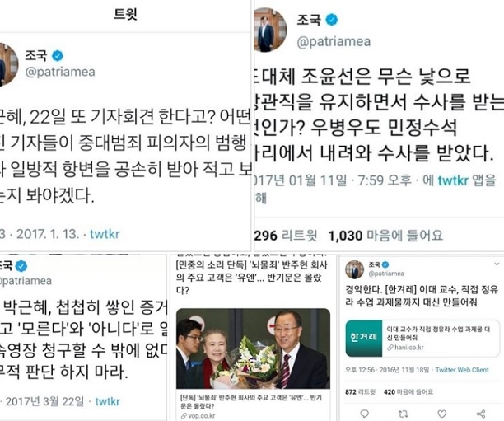Image resolution: width=504 pixels, height=421 pixels.
Task: View the 872 리트윗 count
Action: [x=361, y=392]
